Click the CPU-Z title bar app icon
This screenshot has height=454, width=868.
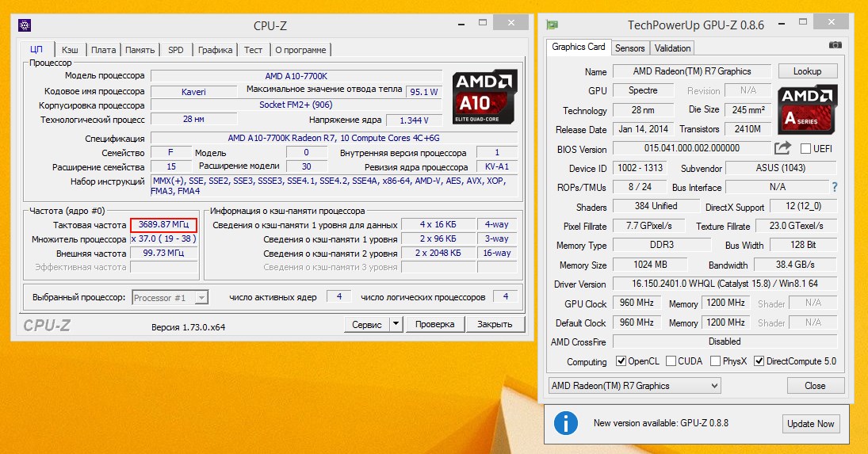click(25, 25)
